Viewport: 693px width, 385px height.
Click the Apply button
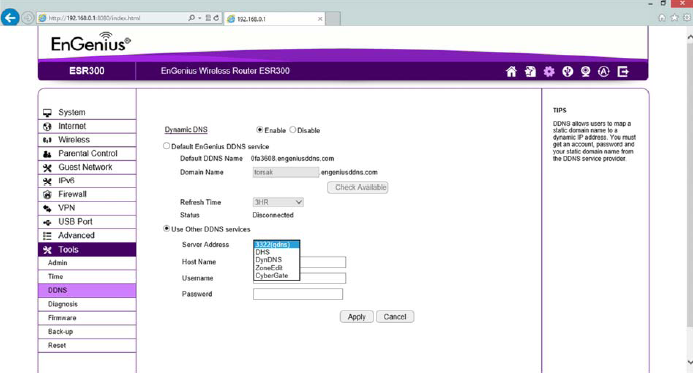357,317
